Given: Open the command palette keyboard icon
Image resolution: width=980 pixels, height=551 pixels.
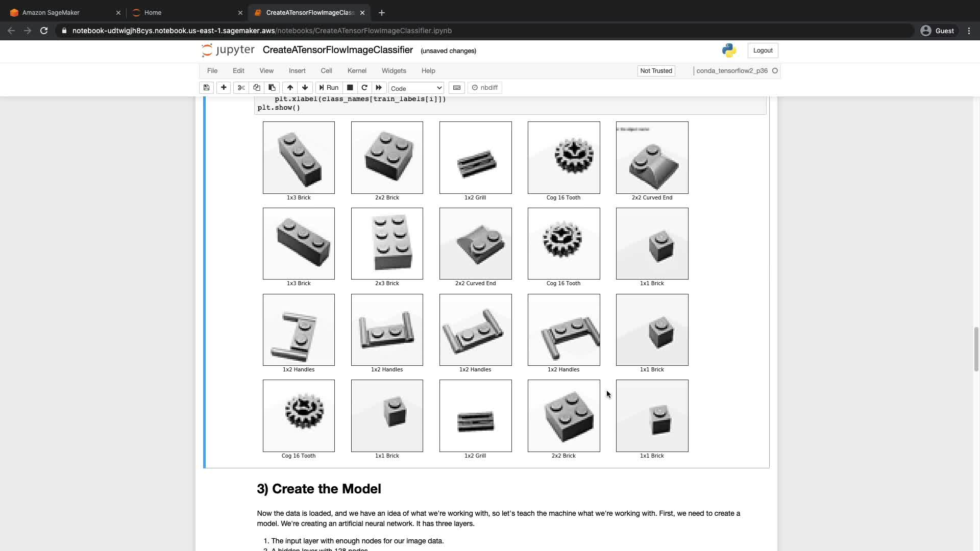Looking at the screenshot, I should click(x=457, y=88).
